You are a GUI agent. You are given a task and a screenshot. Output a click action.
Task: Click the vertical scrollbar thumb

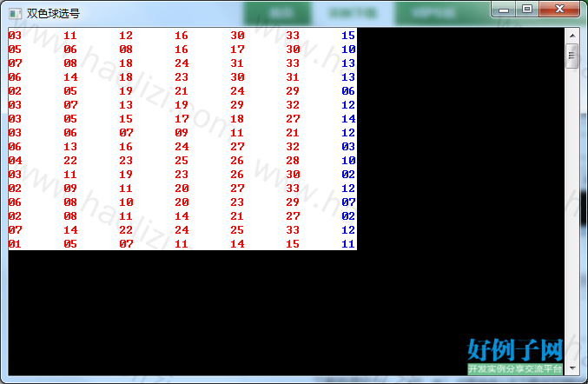pos(572,56)
